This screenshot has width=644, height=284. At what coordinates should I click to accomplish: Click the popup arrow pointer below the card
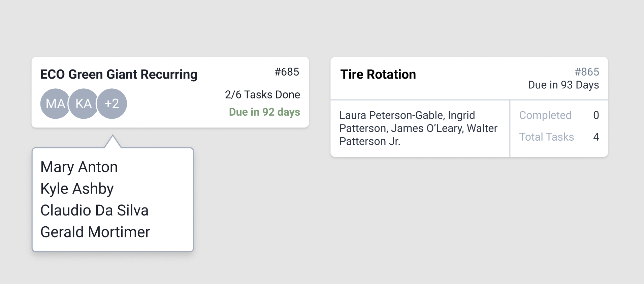point(113,142)
